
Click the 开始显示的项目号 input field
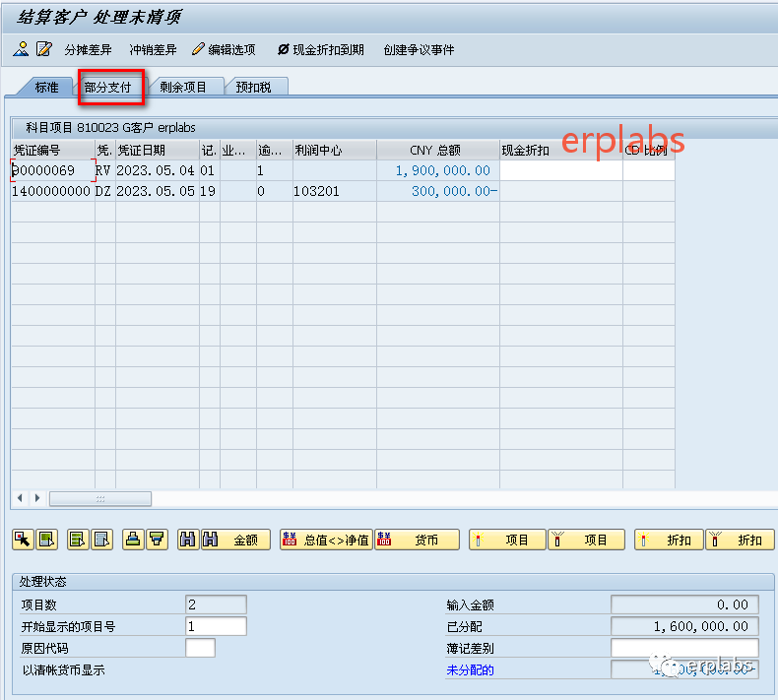216,626
